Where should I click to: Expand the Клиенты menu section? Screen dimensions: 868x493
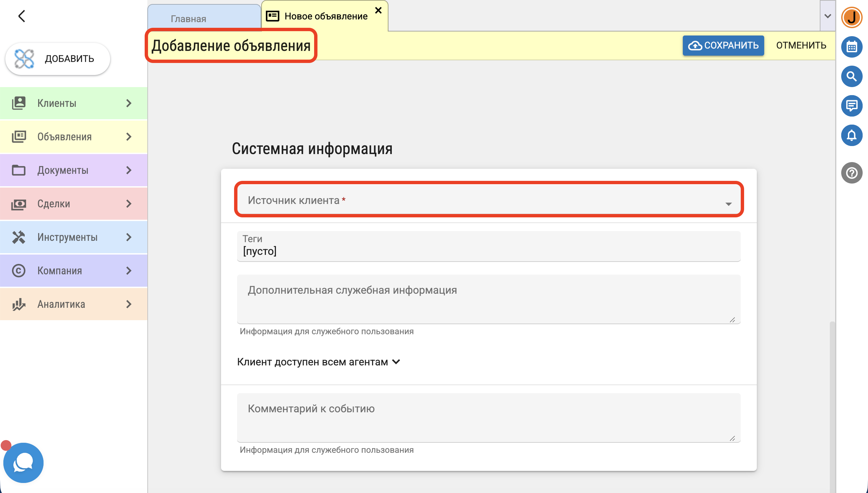(x=73, y=103)
